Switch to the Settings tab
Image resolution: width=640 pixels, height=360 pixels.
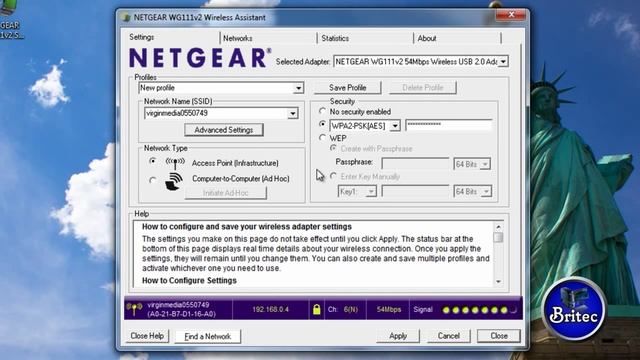[x=142, y=37]
